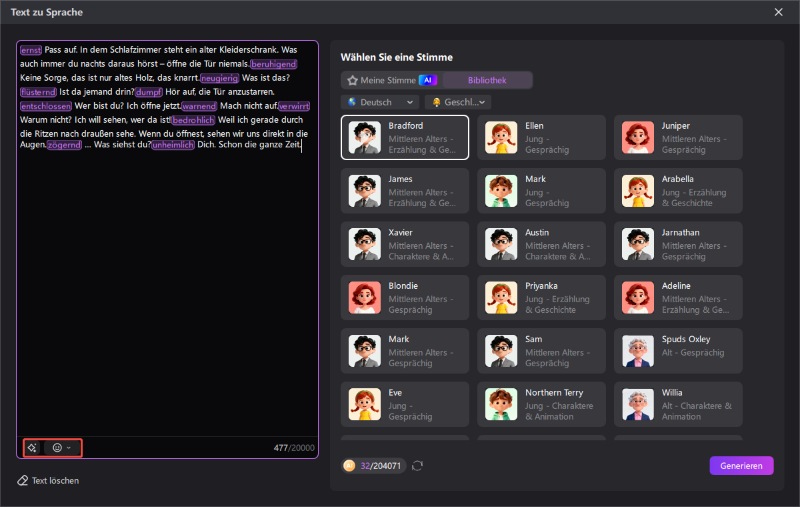Click the 'beruhigend' emotion tag
The width and height of the screenshot is (800, 507).
click(273, 64)
